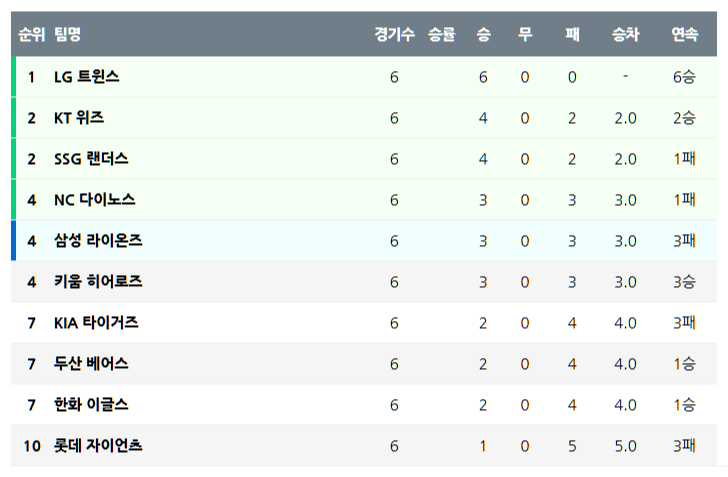This screenshot has width=728, height=477.
Task: Click the NC 다이노스 team name
Action: coord(94,200)
